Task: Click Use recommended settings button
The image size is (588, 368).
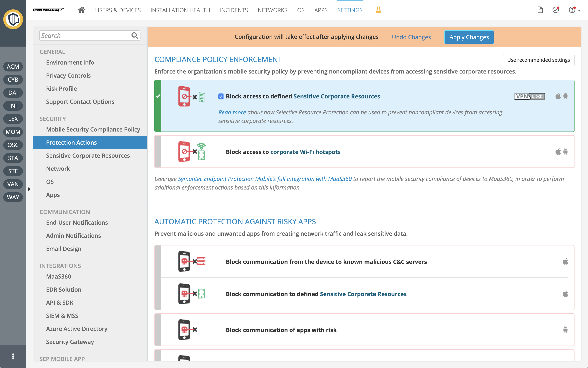Action: pyautogui.click(x=538, y=60)
